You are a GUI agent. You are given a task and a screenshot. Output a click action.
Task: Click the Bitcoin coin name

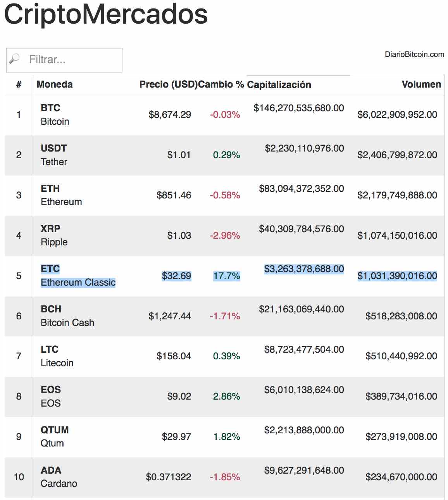click(55, 121)
